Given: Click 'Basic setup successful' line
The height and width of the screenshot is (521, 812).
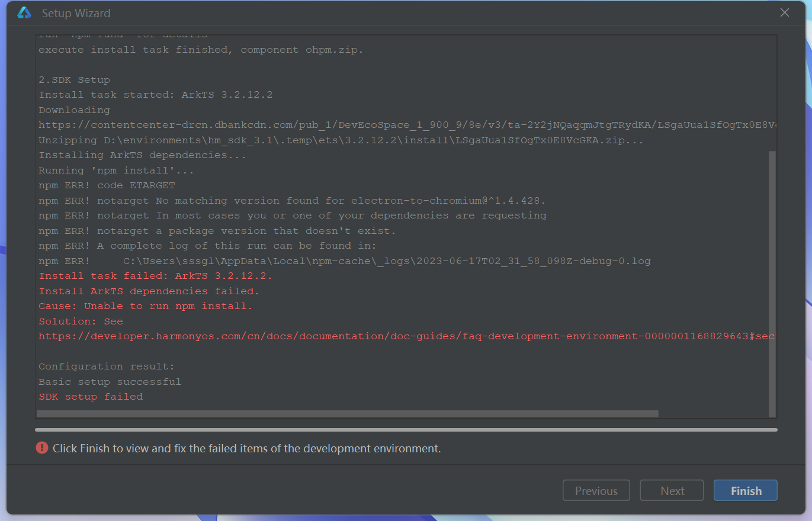Looking at the screenshot, I should coord(110,382).
